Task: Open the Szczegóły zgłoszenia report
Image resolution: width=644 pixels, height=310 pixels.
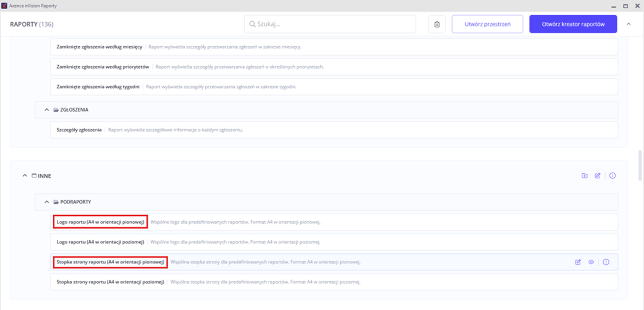Action: click(79, 130)
